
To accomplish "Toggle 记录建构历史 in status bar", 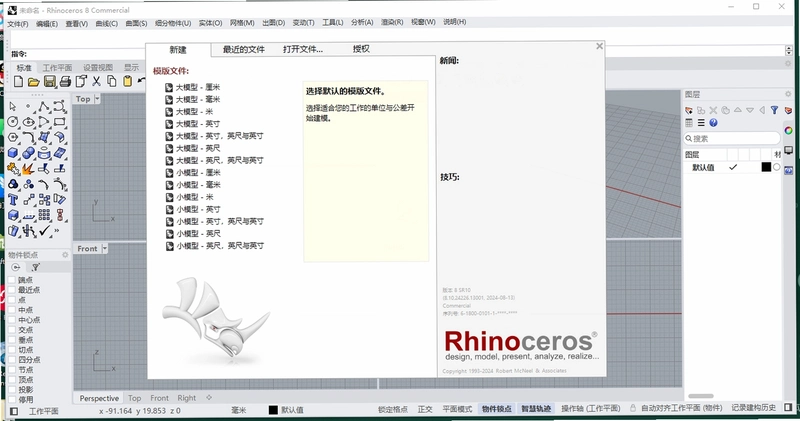I will (754, 408).
